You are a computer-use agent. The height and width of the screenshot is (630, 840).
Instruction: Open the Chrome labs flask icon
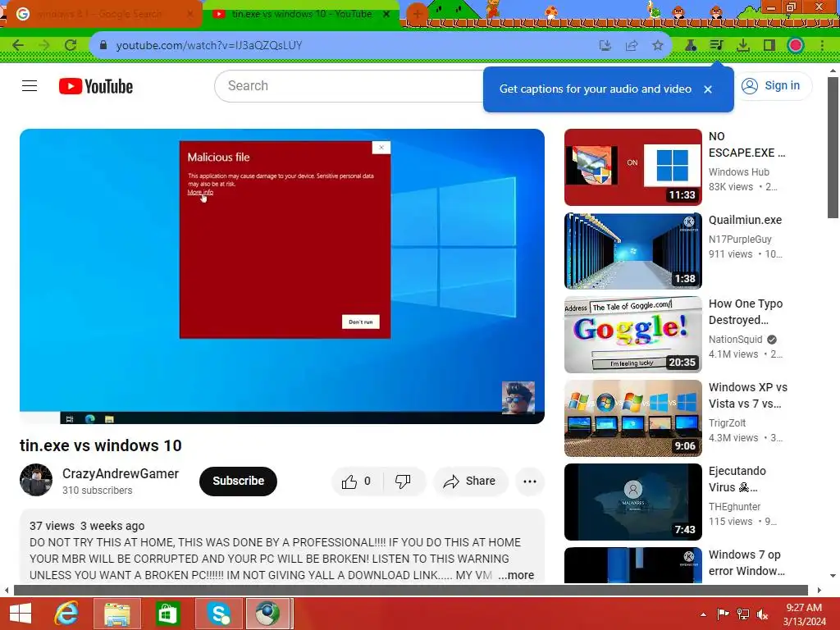(x=691, y=46)
